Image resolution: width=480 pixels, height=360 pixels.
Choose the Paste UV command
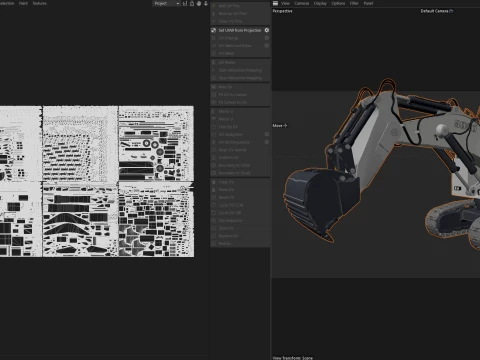click(x=240, y=190)
